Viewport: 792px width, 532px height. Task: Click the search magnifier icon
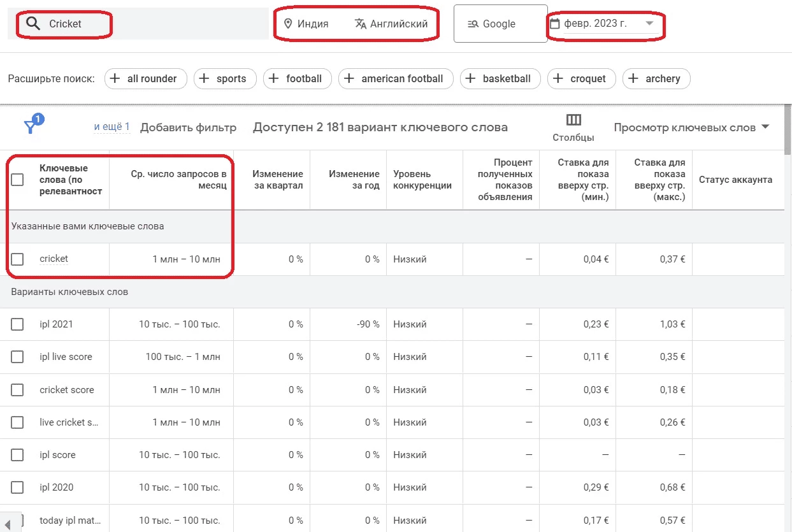pos(32,24)
